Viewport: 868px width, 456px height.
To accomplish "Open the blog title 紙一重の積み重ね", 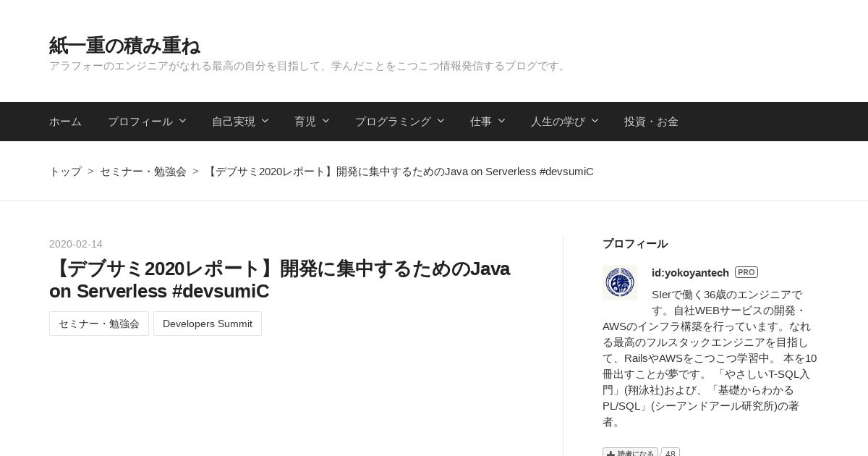I will point(124,46).
